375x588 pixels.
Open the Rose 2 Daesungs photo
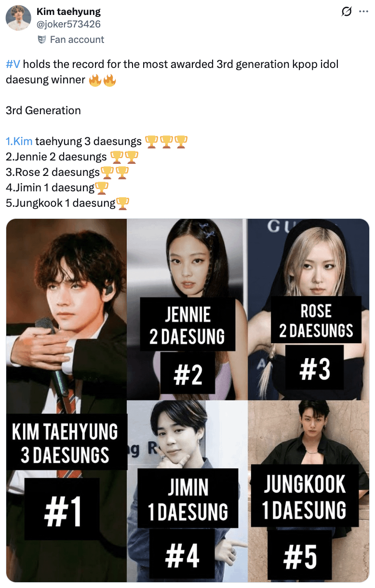pos(308,309)
